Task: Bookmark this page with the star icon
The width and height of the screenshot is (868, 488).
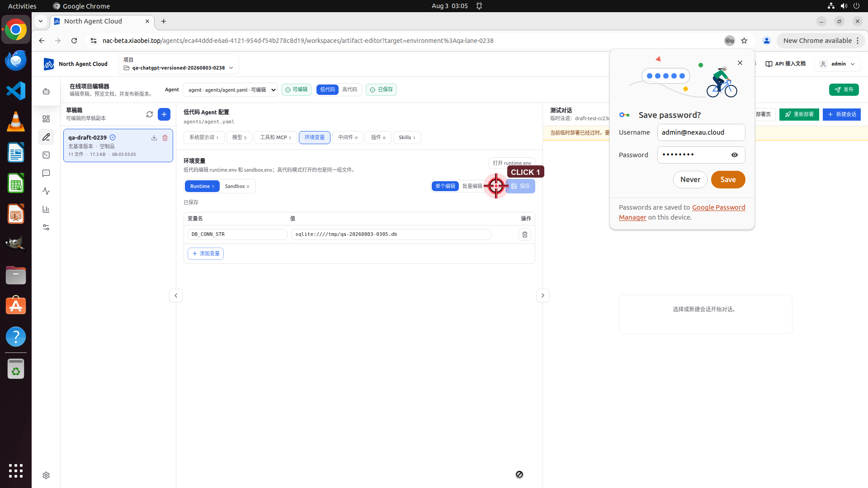Action: point(744,41)
